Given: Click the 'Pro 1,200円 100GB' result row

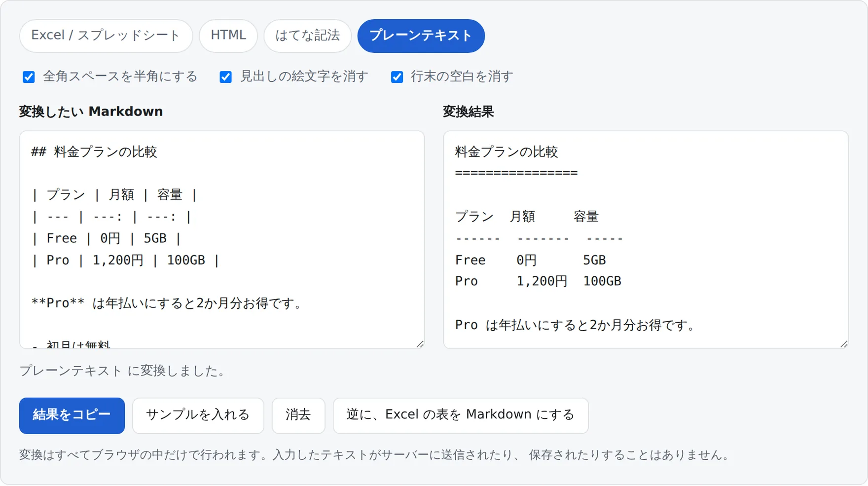Looking at the screenshot, I should point(538,281).
